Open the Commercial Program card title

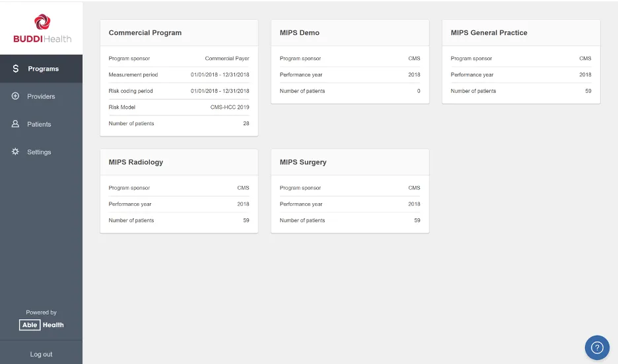(x=145, y=33)
